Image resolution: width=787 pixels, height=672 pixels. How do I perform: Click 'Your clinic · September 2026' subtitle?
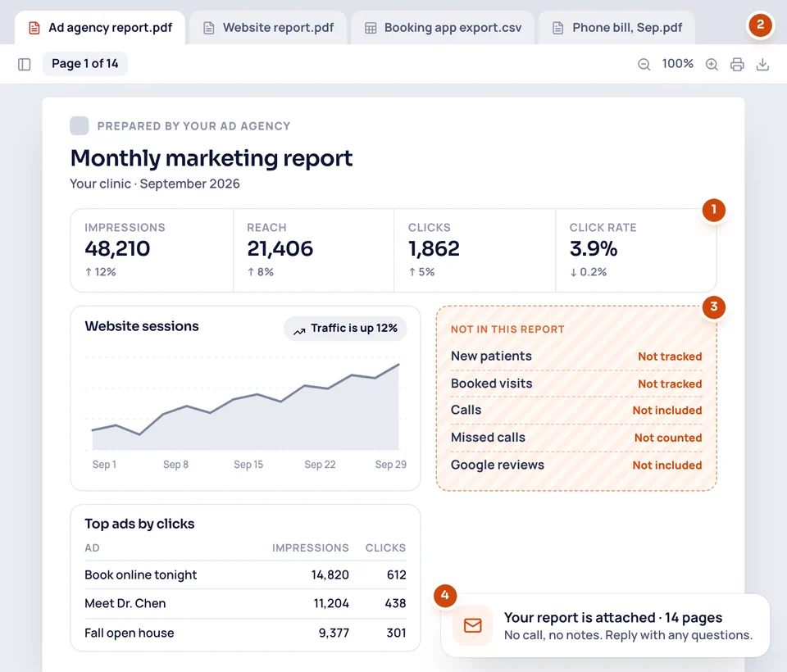pos(155,184)
